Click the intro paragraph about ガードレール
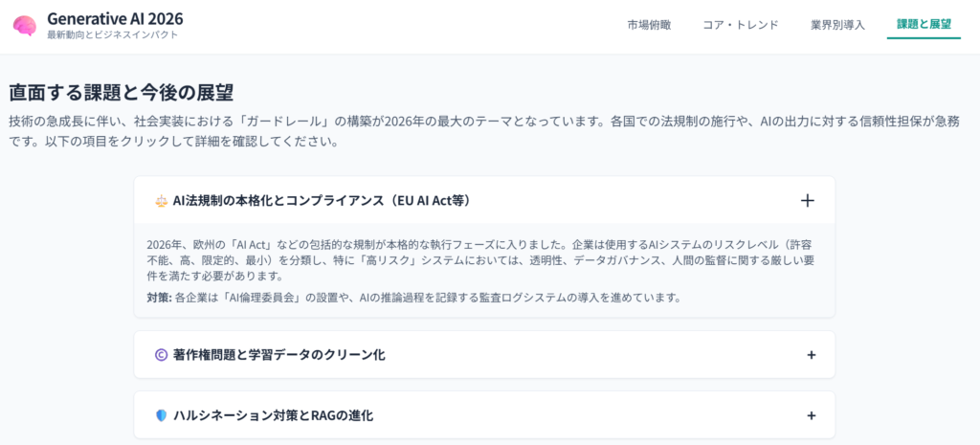 point(479,132)
